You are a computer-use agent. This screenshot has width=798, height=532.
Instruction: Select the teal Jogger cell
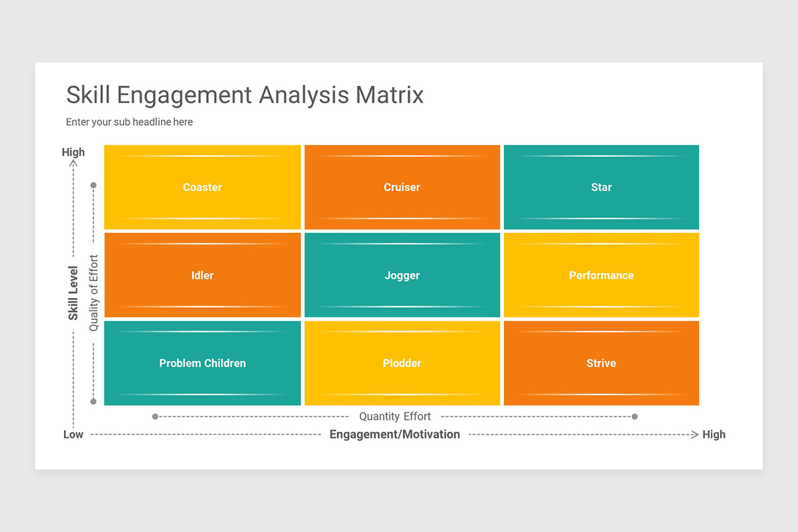(402, 275)
